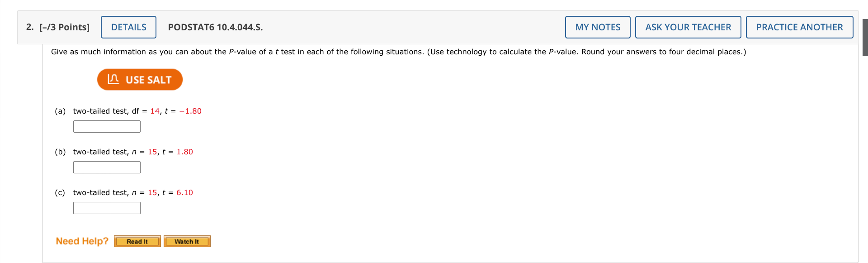Click the red t = 6.10 value
Image resolution: width=868 pixels, height=263 pixels.
pos(185,192)
